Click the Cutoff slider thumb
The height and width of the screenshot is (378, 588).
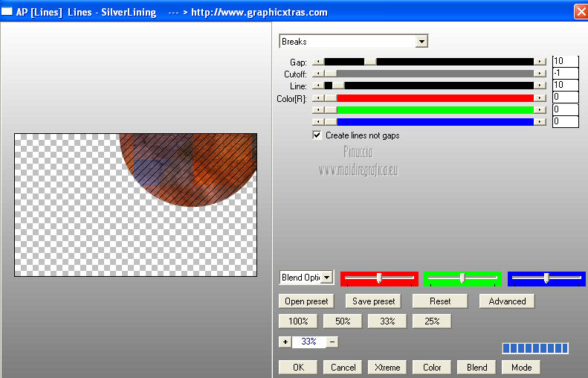(x=331, y=74)
